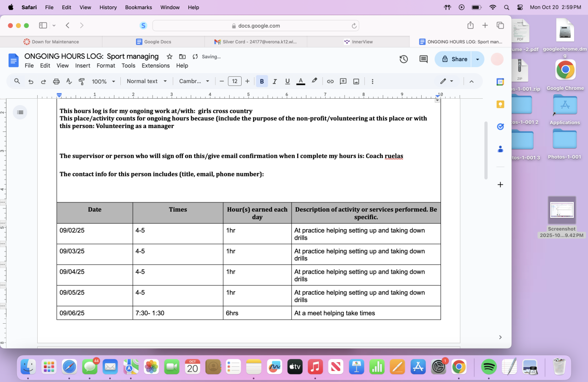Expand the Cambria font family dropdown
Screen dimensions: 588x382
pos(194,81)
